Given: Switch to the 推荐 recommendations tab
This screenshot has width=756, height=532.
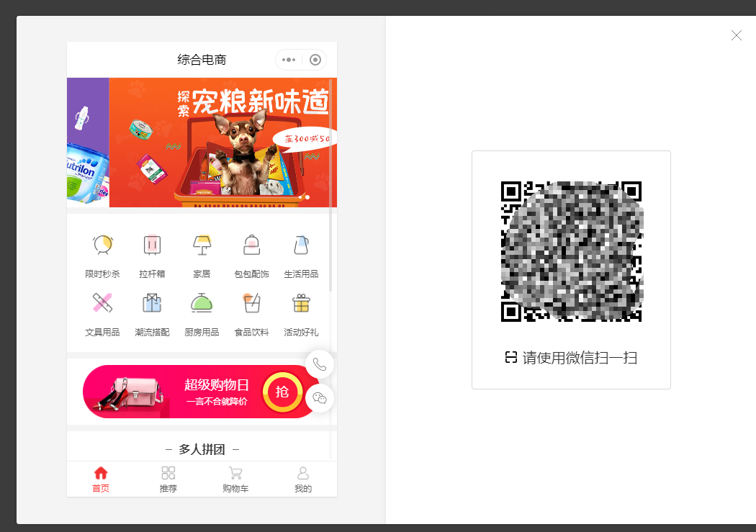Looking at the screenshot, I should tap(168, 479).
